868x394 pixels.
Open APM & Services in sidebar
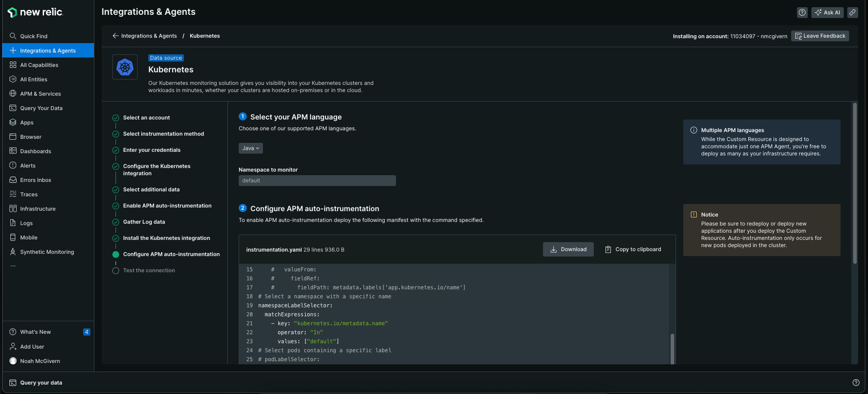coord(40,93)
